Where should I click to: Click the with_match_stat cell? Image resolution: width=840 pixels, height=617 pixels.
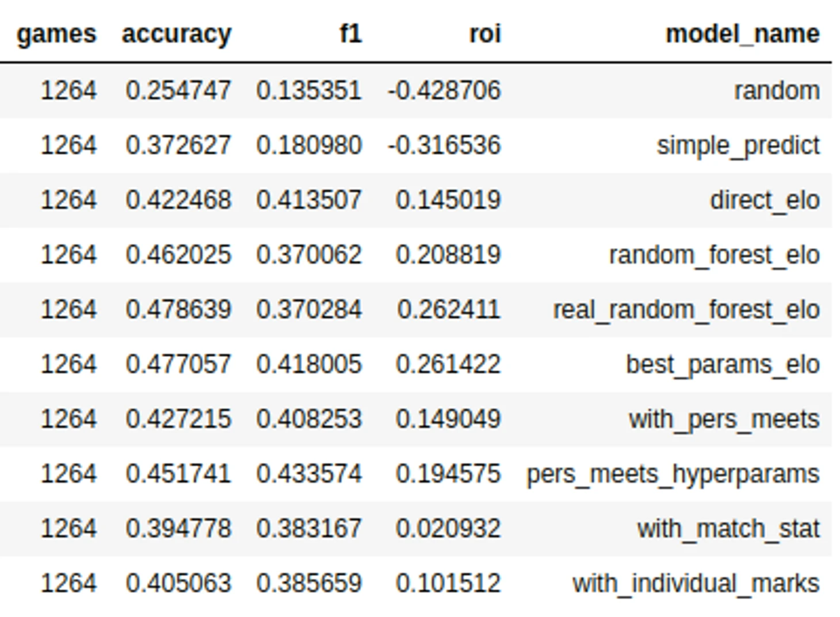coord(728,528)
